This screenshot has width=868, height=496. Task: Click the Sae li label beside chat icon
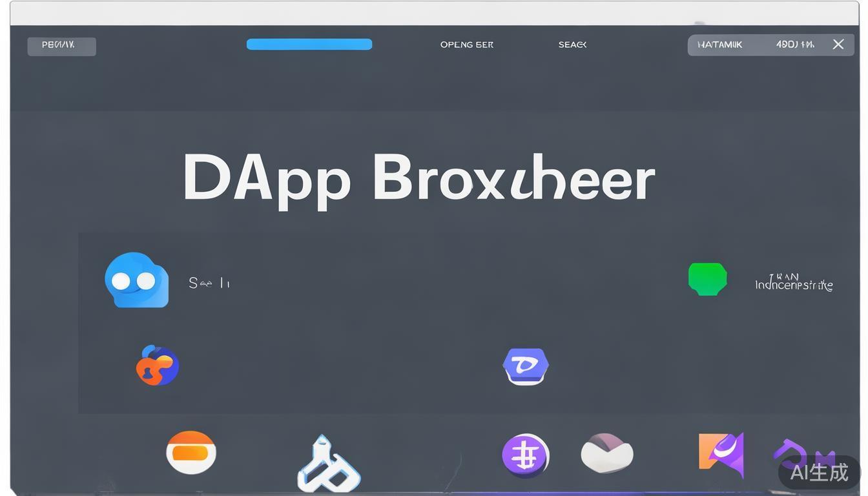coord(209,283)
